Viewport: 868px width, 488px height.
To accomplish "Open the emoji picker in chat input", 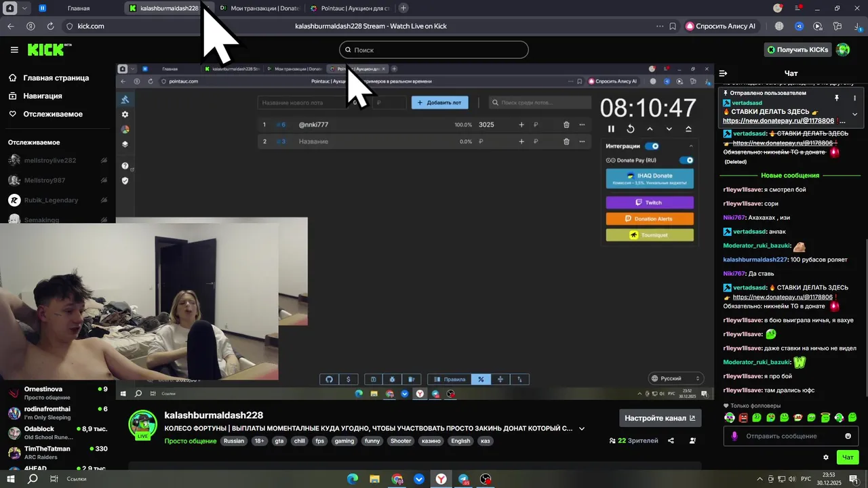I will pyautogui.click(x=848, y=436).
